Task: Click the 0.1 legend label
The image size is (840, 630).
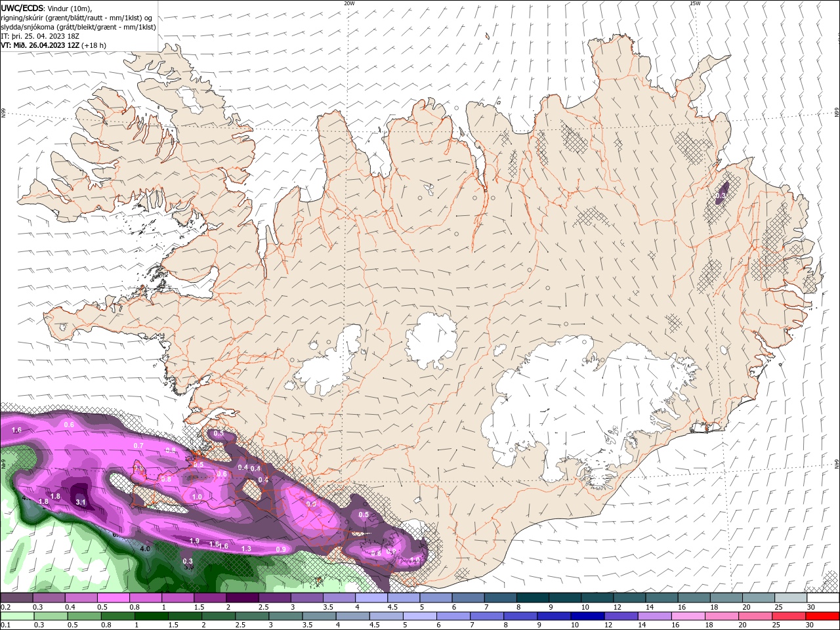Action: pos(6,625)
